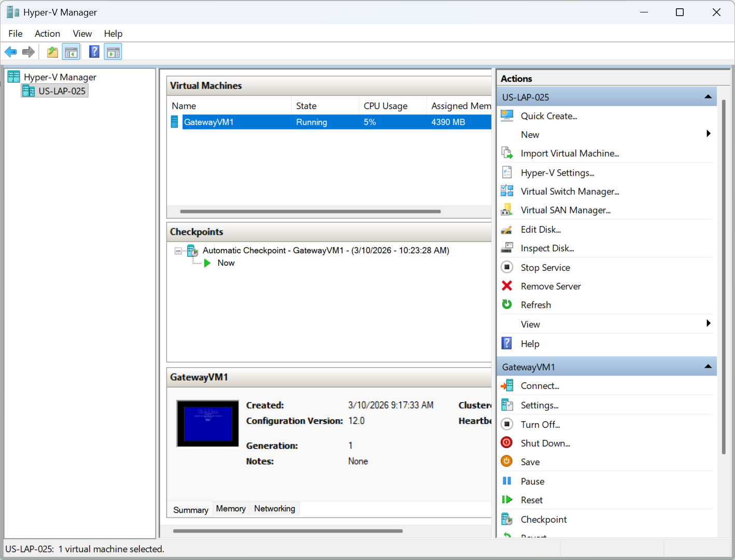Click the Edit Disk icon
The width and height of the screenshot is (735, 560).
click(507, 229)
